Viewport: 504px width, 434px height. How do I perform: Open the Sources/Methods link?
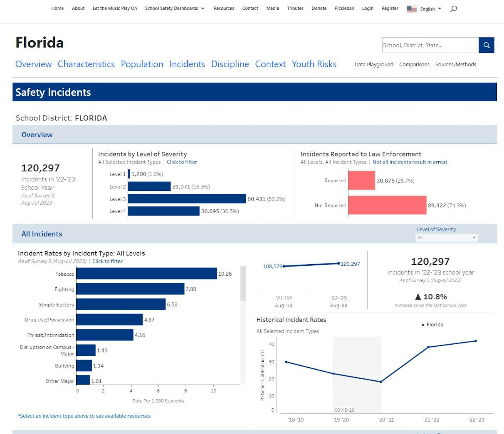click(455, 65)
